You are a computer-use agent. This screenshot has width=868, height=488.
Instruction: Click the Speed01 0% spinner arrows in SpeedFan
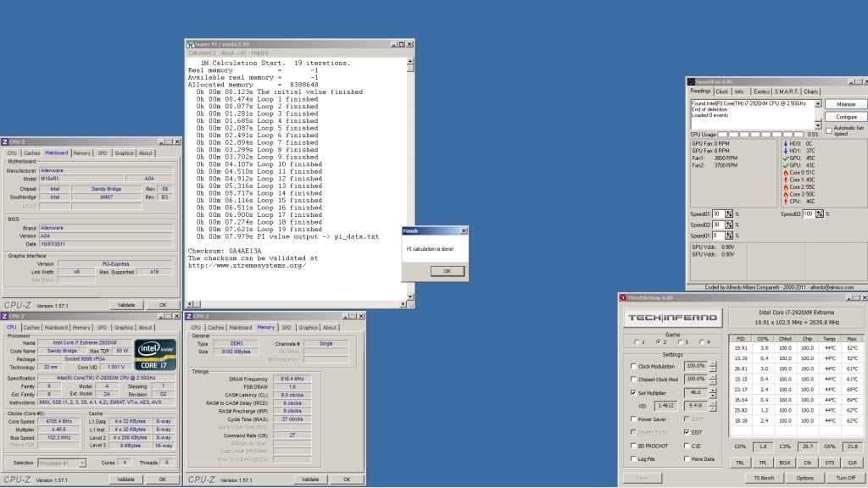(x=729, y=236)
